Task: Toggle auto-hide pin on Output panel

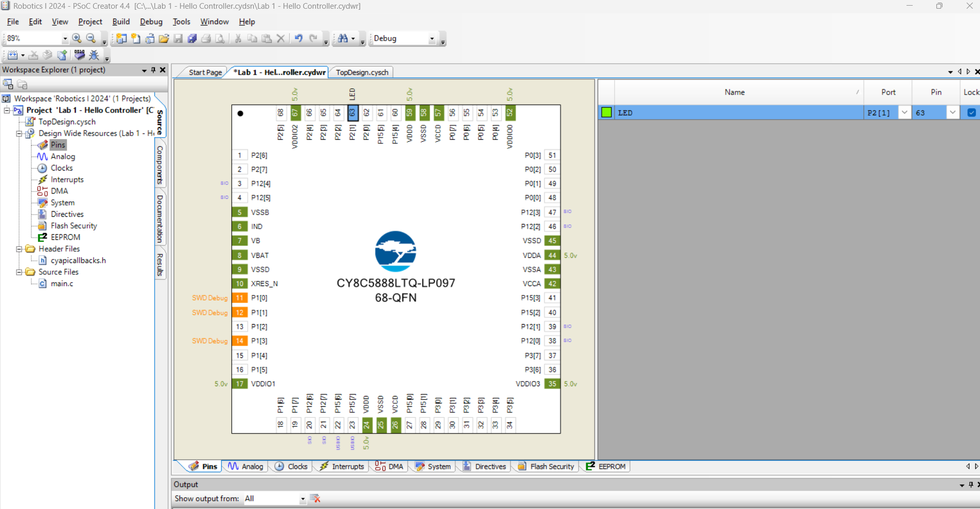Action: [x=971, y=484]
